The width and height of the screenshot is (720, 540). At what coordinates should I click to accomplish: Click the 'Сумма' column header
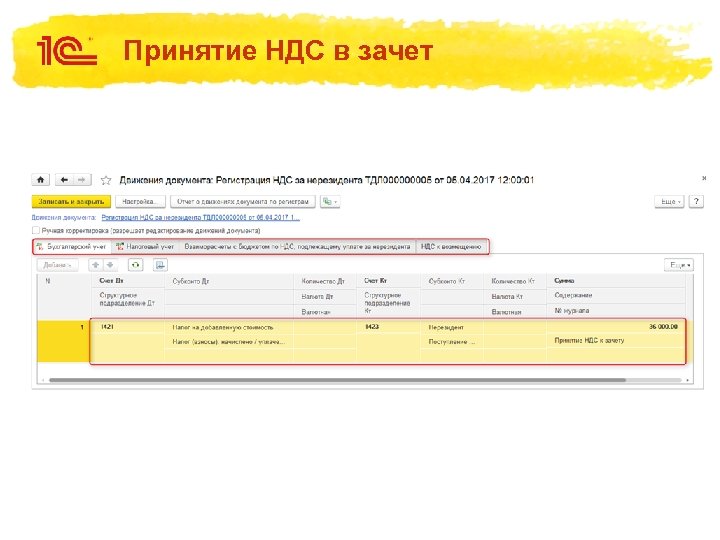[615, 281]
